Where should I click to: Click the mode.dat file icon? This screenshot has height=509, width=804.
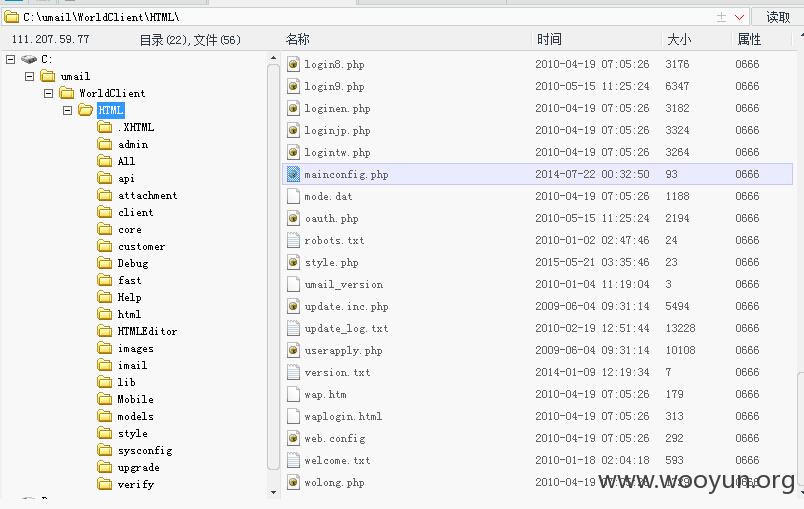293,196
